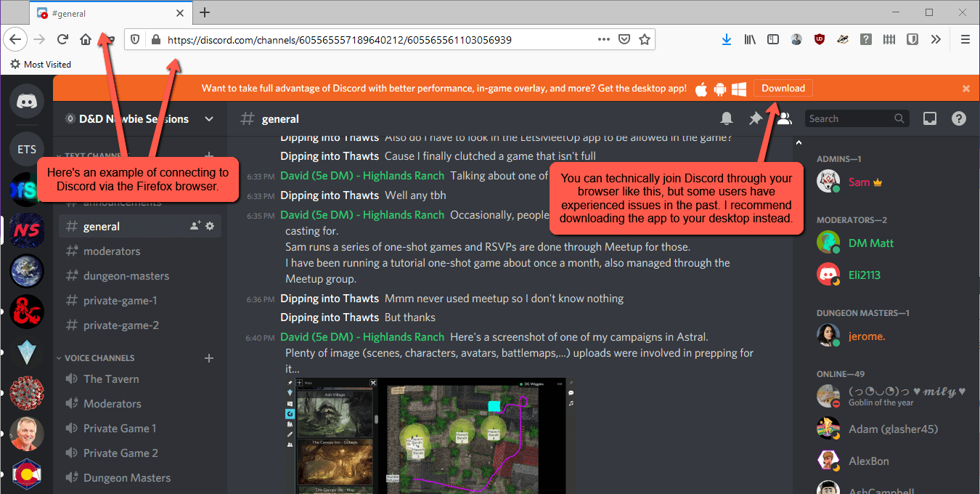The height and width of the screenshot is (494, 980).
Task: Open the Firefox hamburger menu
Action: point(965,40)
